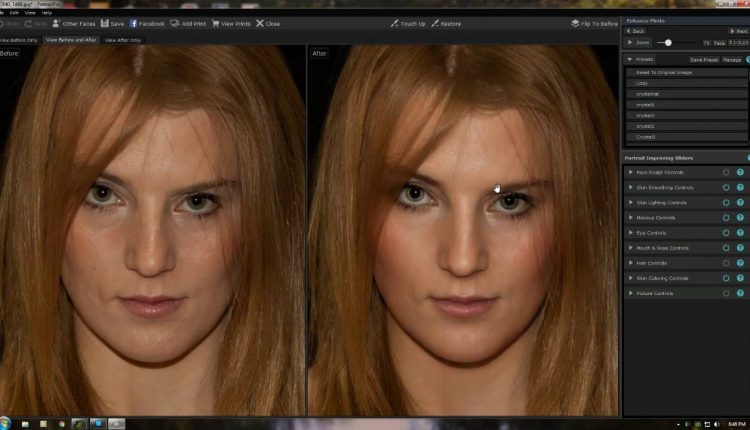Open the Edit menu
The height and width of the screenshot is (430, 750).
pos(14,13)
